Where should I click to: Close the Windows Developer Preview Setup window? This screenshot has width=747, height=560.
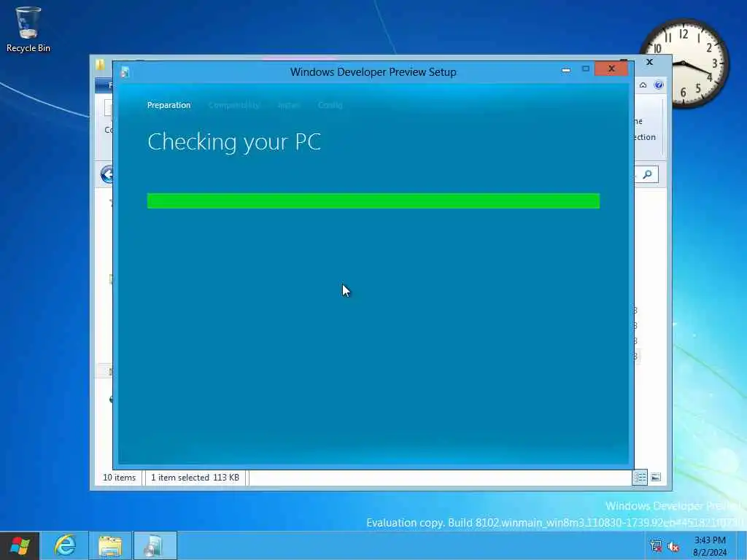pos(611,69)
